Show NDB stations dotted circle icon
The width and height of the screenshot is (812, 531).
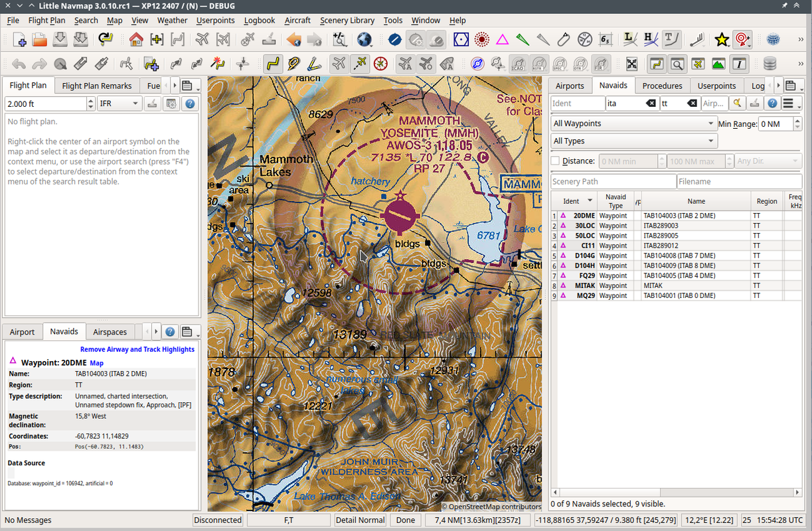482,40
